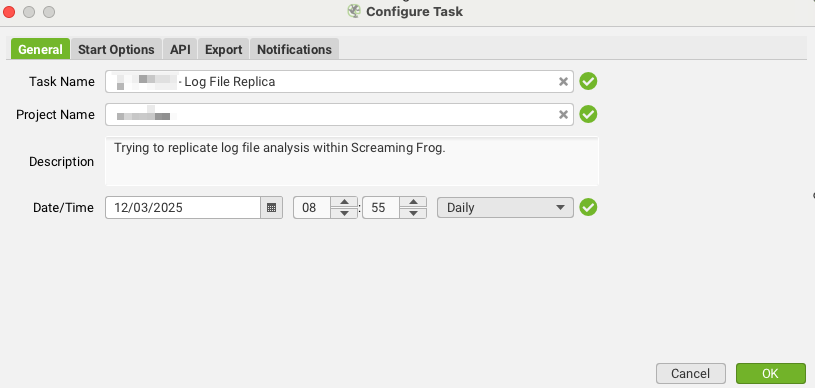Increase the hour value with up arrow
This screenshot has height=388, width=815.
(344, 202)
